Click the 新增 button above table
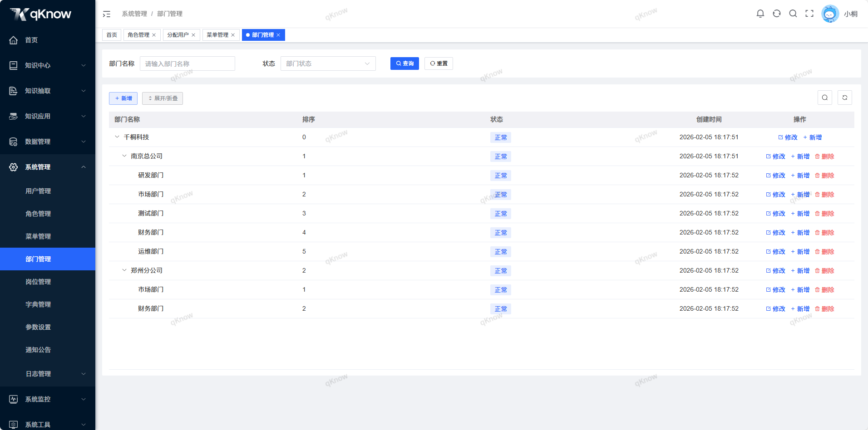This screenshot has width=868, height=430. coord(123,98)
